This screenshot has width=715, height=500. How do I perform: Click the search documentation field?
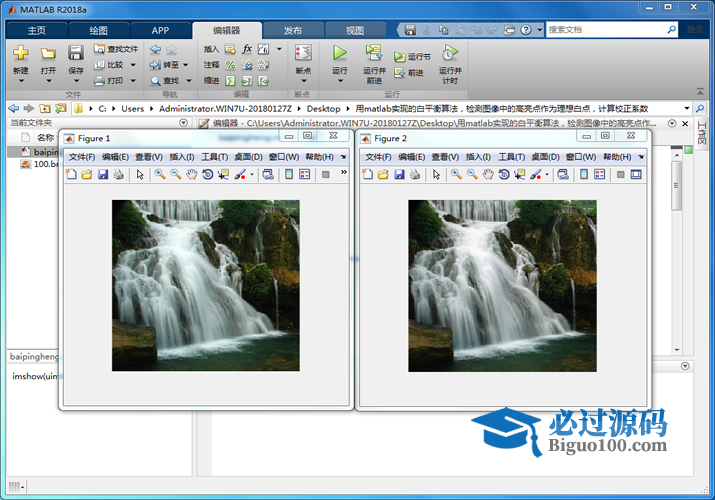pos(606,30)
